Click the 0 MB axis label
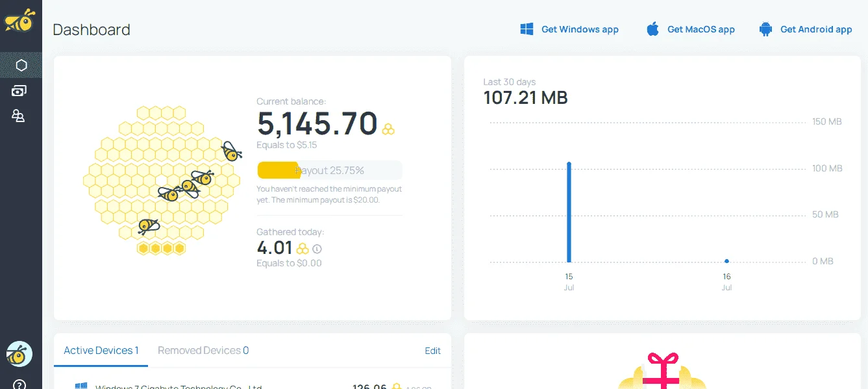The height and width of the screenshot is (389, 868). (x=823, y=261)
